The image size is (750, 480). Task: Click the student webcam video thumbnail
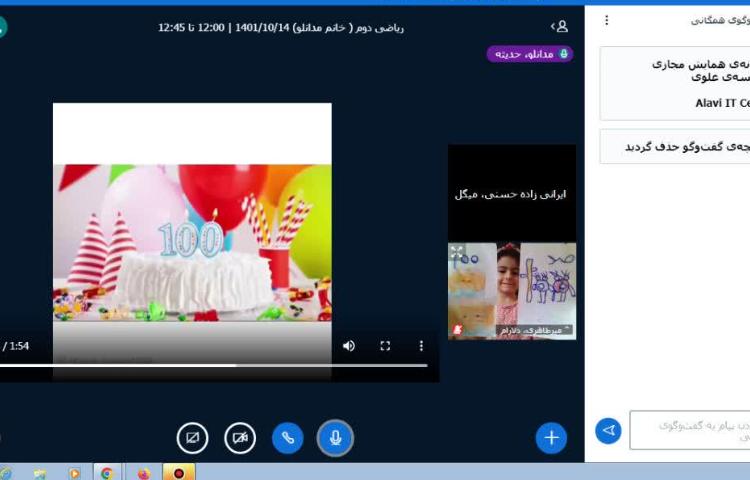click(x=512, y=291)
